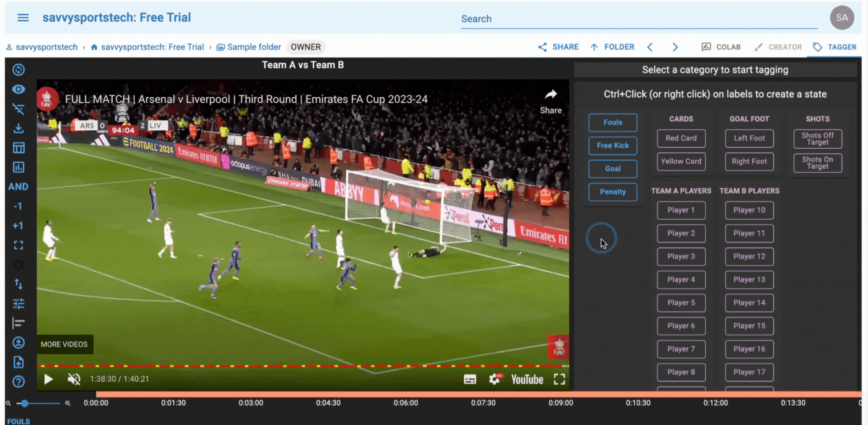Image resolution: width=868 pixels, height=425 pixels.
Task: Select Player 10 label
Action: (750, 210)
